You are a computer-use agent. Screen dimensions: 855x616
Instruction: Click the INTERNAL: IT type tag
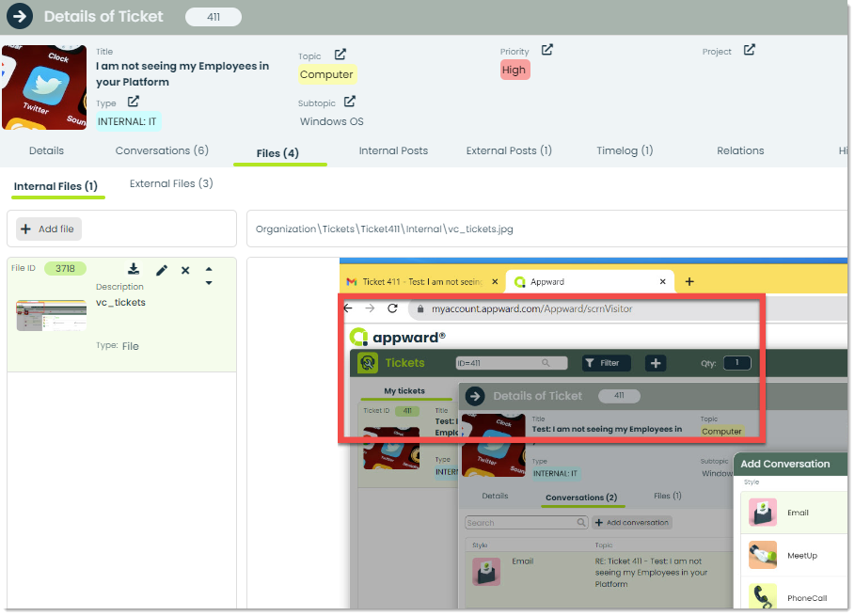[x=127, y=121]
